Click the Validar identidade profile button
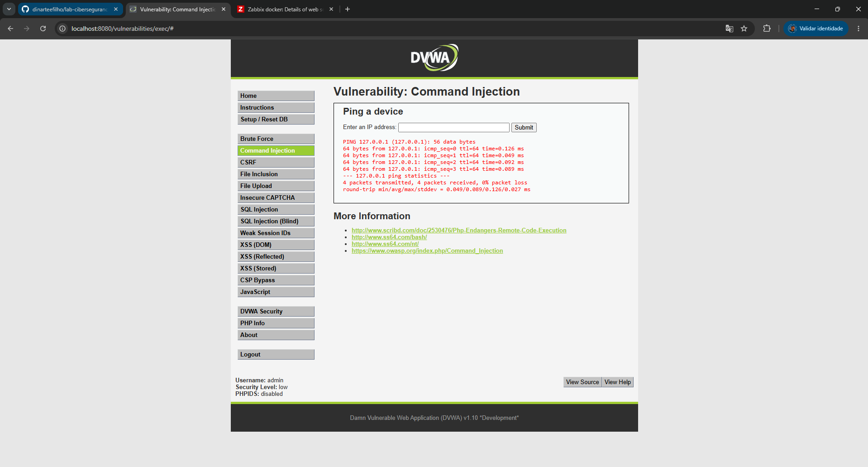 [x=816, y=29]
